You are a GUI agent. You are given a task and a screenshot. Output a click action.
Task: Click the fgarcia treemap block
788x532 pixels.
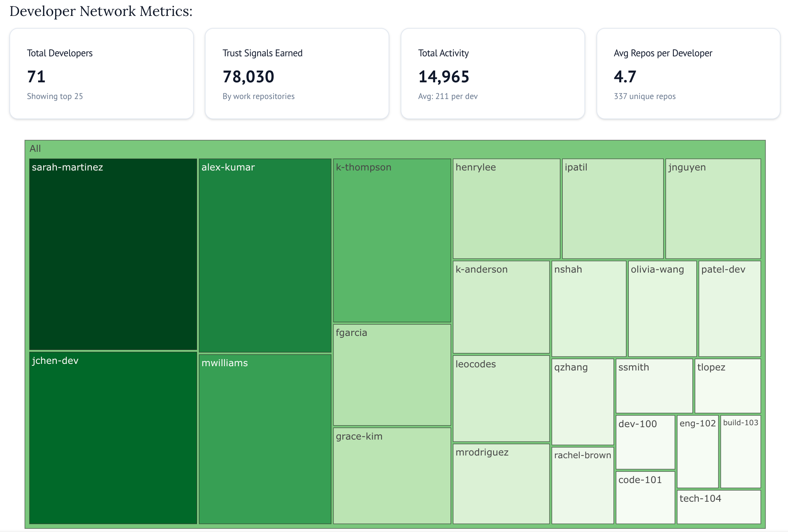(x=392, y=375)
